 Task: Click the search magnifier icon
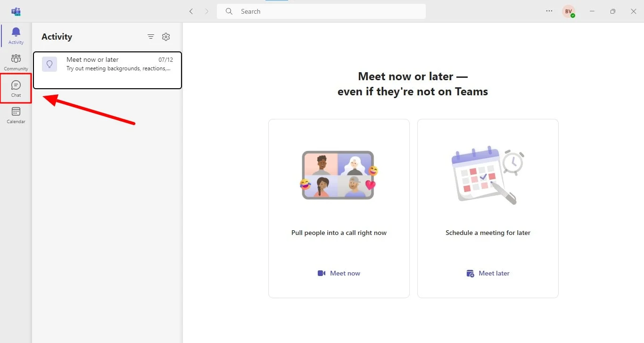pyautogui.click(x=229, y=11)
